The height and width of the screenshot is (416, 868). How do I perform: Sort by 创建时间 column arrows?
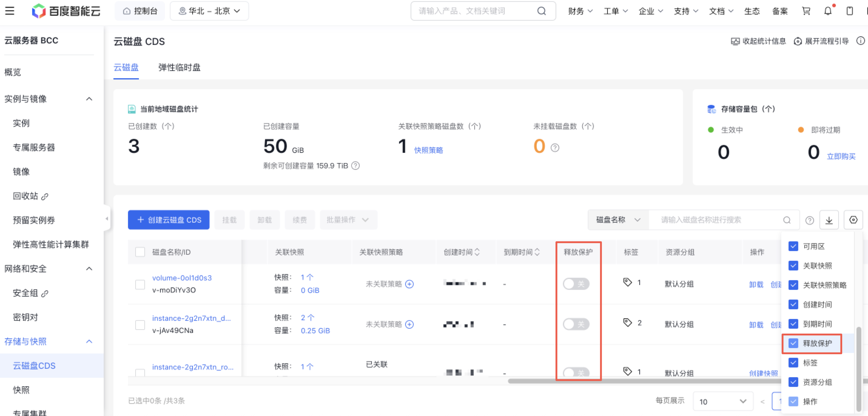click(477, 252)
